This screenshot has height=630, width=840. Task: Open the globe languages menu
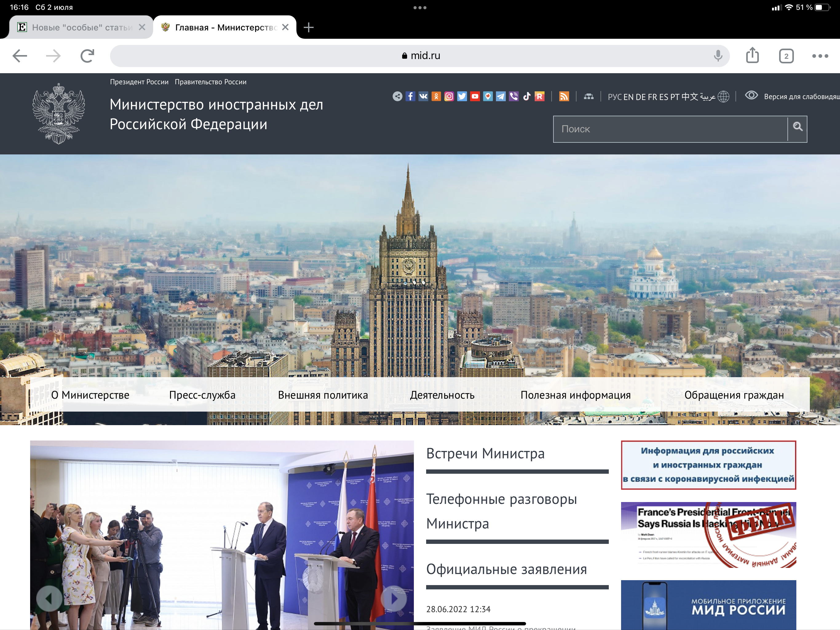pos(723,97)
